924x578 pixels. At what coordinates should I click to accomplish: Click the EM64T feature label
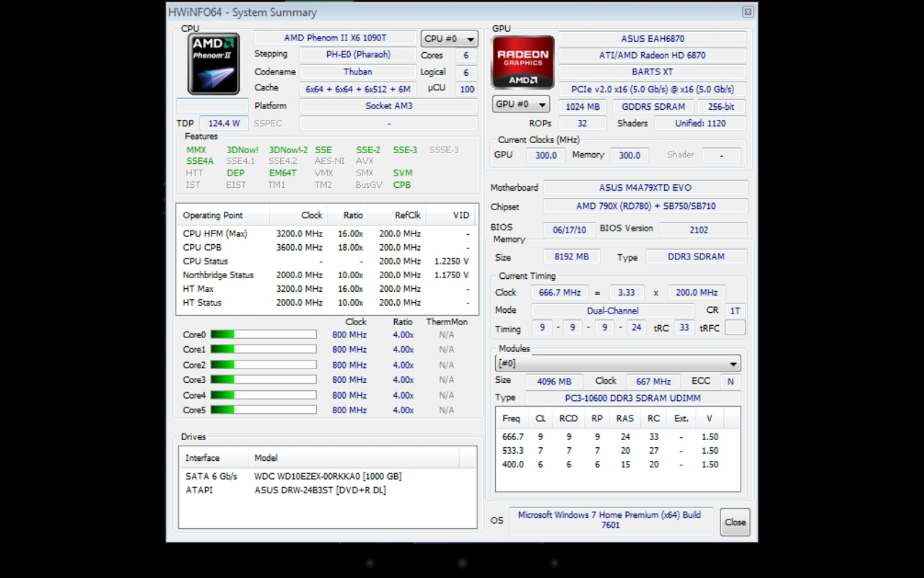[x=282, y=173]
